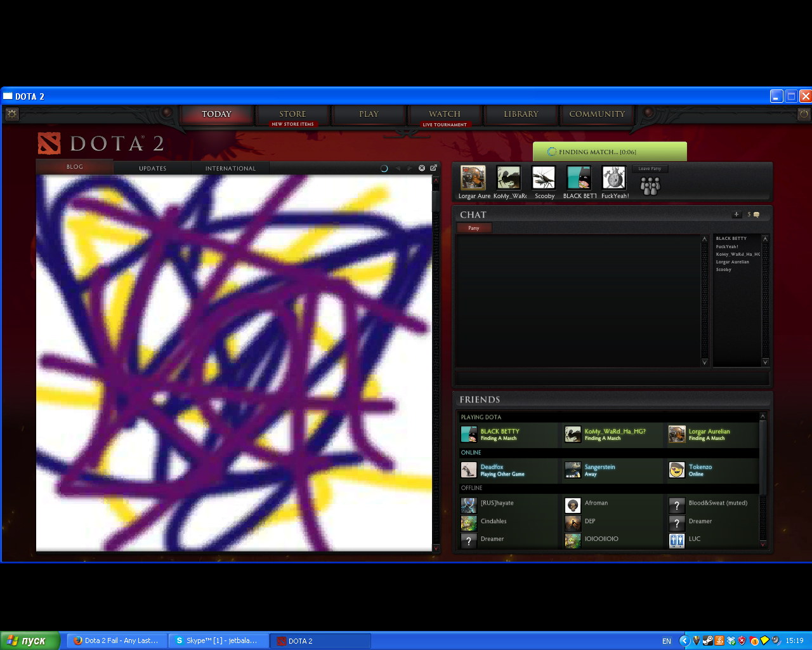Select Scooby in the chat member list
Image resolution: width=812 pixels, height=650 pixels.
coord(724,270)
